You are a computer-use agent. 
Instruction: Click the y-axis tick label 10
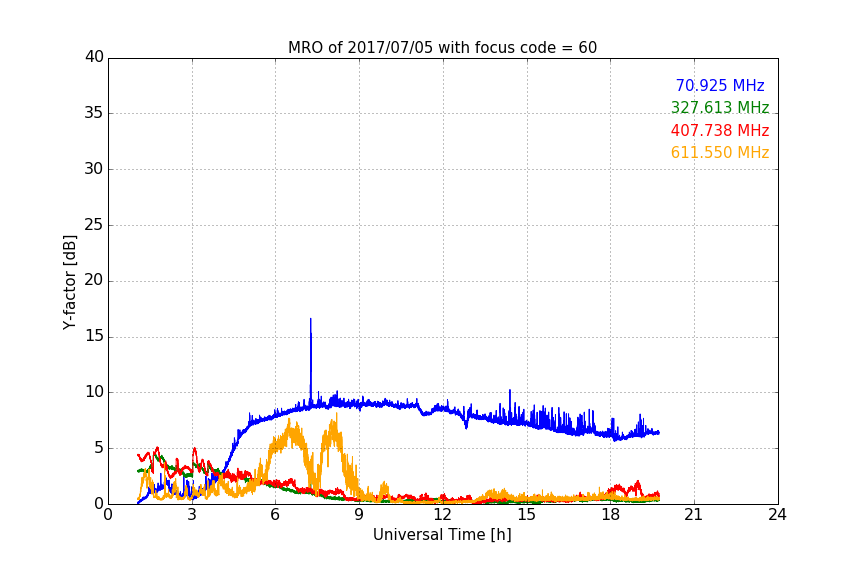coord(94,392)
